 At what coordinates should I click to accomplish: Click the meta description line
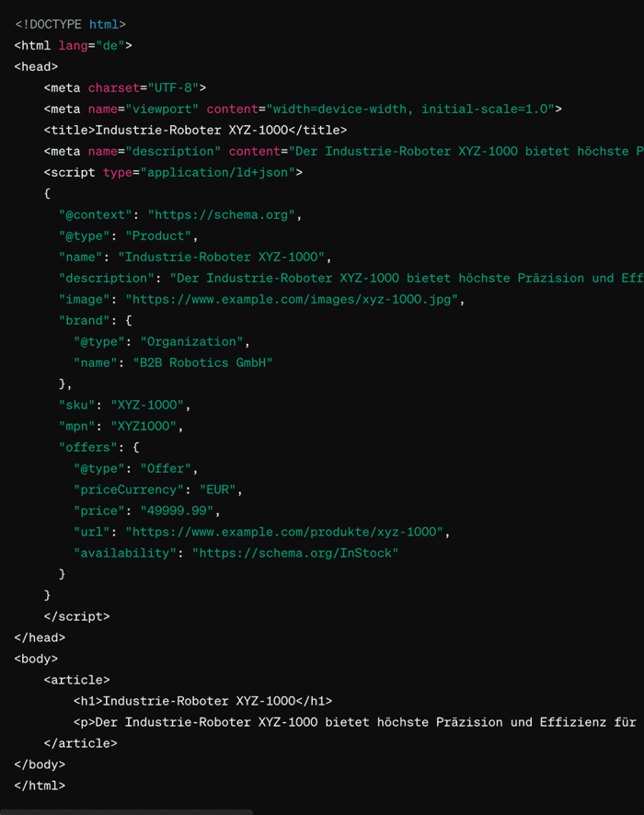(x=343, y=151)
